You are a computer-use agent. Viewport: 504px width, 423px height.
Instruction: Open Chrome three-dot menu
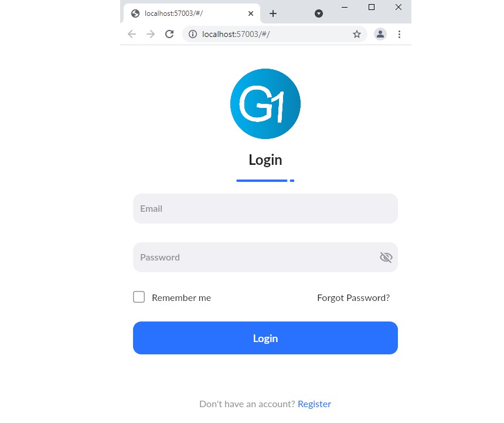coord(399,34)
